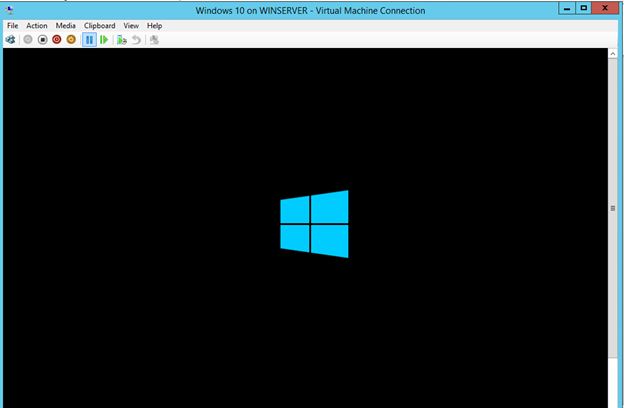Reset the VM with the green play icon
This screenshot has height=408, width=624.
[x=104, y=40]
